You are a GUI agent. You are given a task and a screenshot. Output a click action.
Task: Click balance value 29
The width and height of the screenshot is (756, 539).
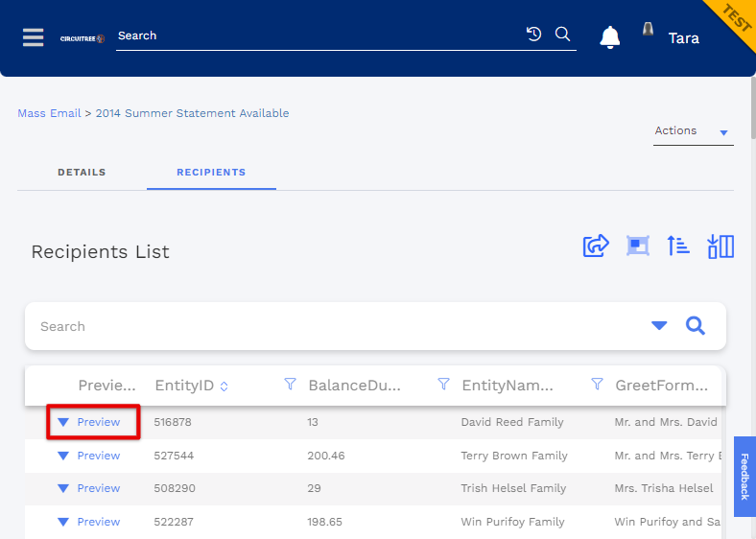[x=314, y=488]
